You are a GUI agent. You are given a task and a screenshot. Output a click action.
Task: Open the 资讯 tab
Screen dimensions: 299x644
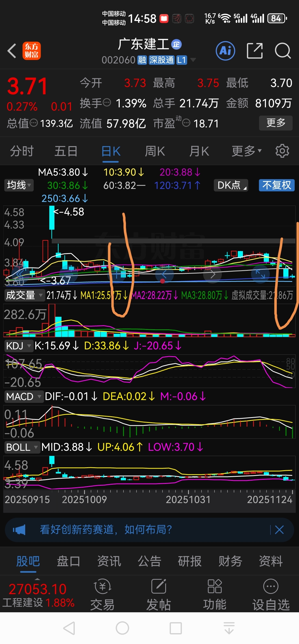tap(109, 561)
